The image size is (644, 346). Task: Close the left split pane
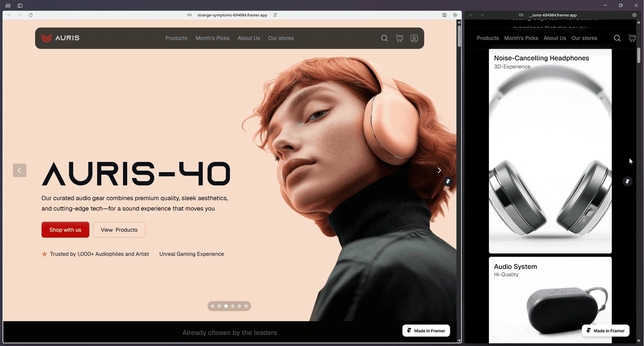pos(455,15)
